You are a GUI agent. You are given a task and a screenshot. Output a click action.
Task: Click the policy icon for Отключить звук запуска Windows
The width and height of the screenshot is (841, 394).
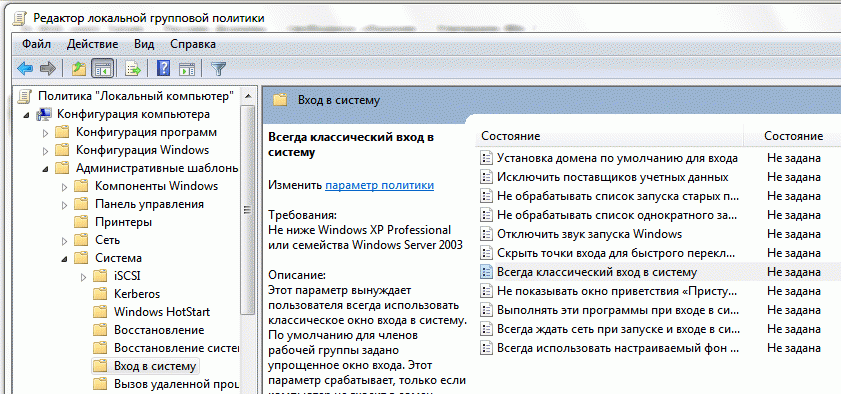pyautogui.click(x=486, y=234)
